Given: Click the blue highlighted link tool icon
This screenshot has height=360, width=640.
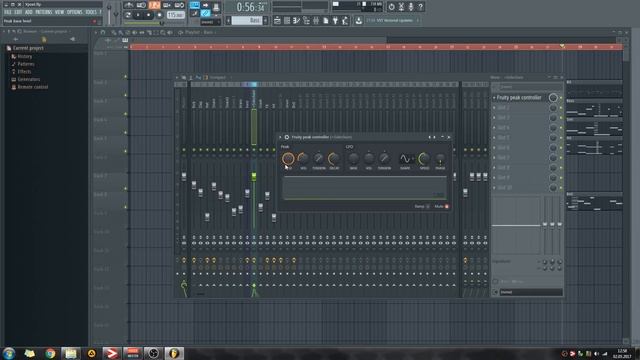Looking at the screenshot, I should click(x=205, y=13).
